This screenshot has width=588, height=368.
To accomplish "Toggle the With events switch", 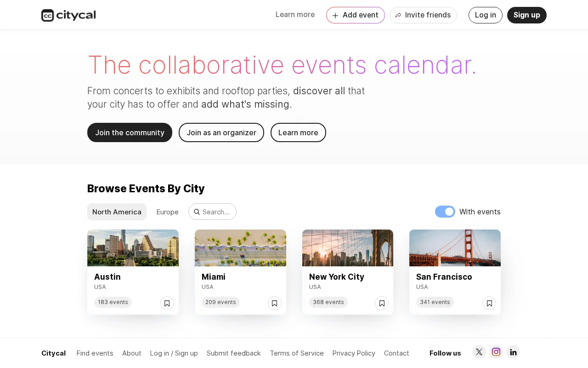I will [x=445, y=212].
